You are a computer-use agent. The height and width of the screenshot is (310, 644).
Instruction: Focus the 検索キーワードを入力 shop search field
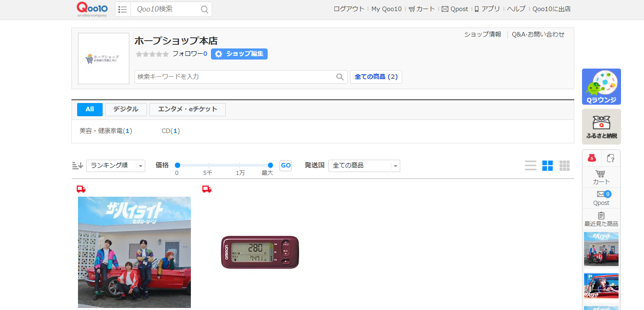[x=235, y=77]
